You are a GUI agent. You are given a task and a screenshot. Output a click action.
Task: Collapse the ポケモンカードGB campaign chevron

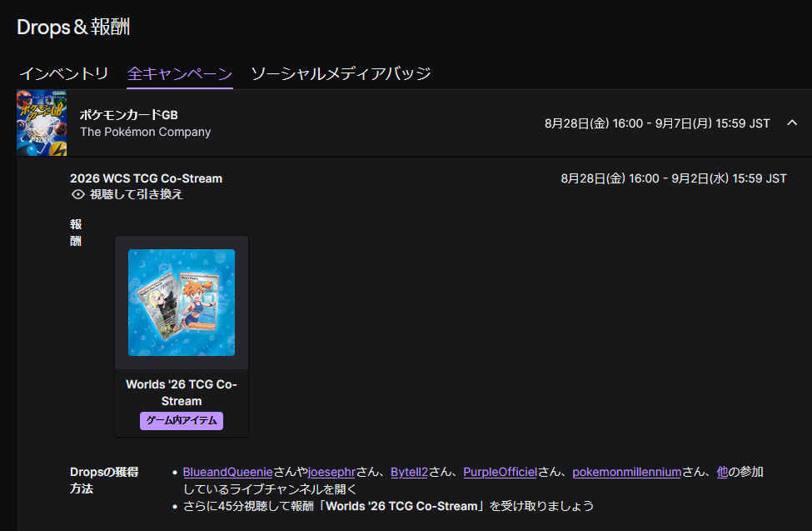pyautogui.click(x=792, y=123)
